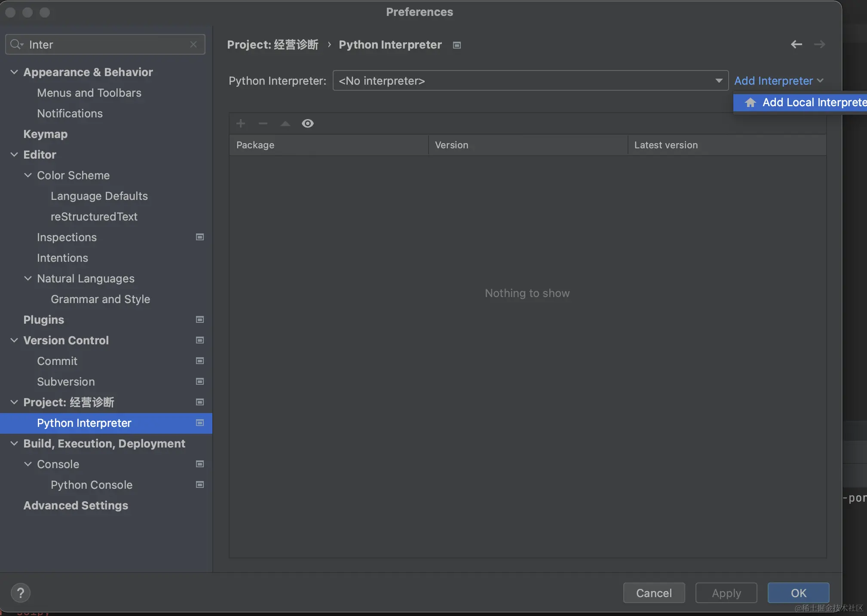
Task: Click the plus icon to install a package
Action: pyautogui.click(x=241, y=124)
